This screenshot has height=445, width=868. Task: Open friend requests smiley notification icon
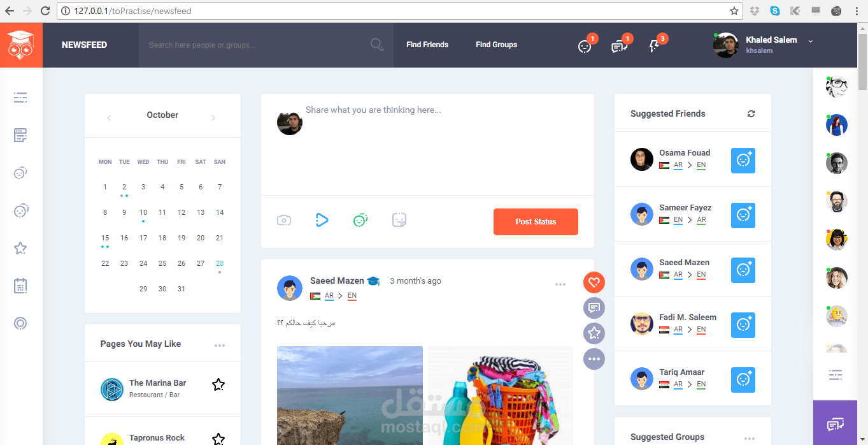coord(585,46)
